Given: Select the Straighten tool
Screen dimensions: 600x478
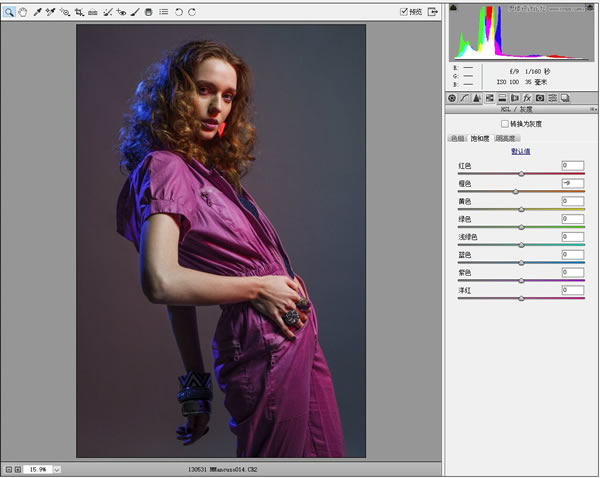Looking at the screenshot, I should pos(93,12).
